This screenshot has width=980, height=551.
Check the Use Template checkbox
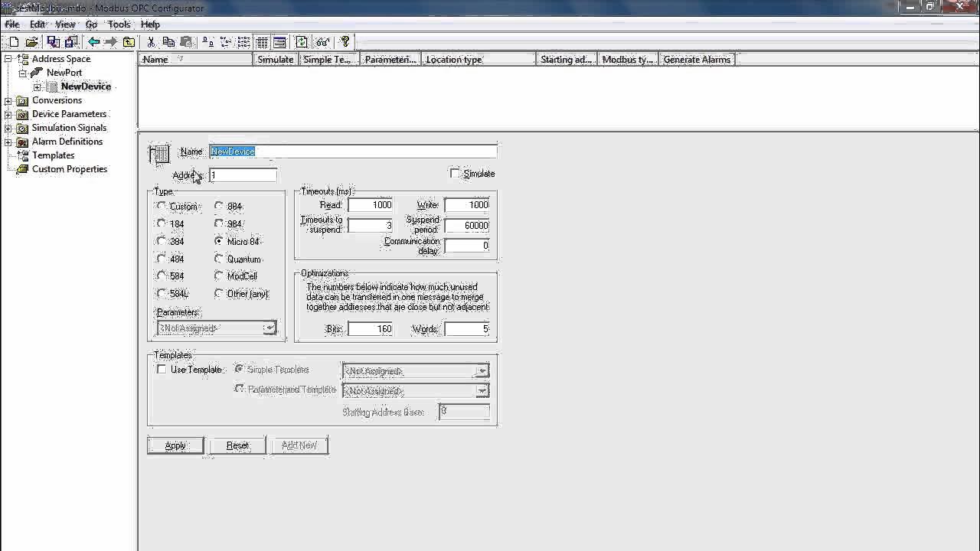pyautogui.click(x=162, y=370)
